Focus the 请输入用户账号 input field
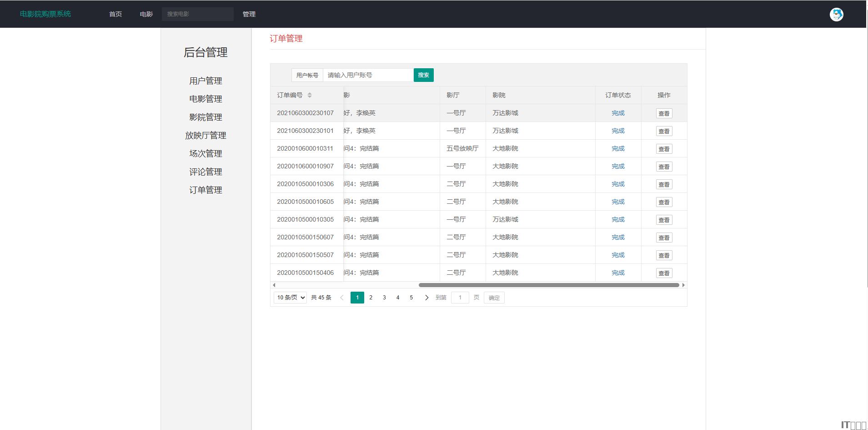Image resolution: width=868 pixels, height=430 pixels. [368, 75]
